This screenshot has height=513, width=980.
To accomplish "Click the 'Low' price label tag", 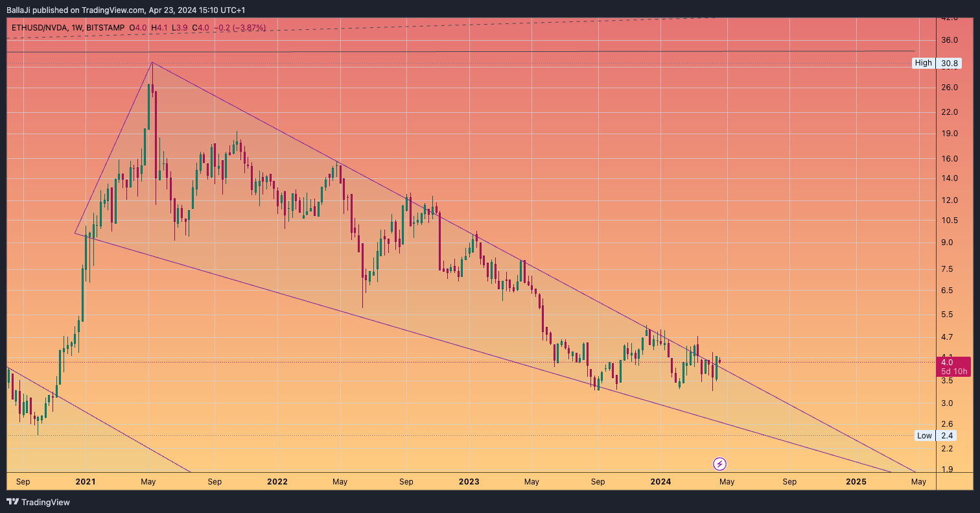I will [x=925, y=435].
